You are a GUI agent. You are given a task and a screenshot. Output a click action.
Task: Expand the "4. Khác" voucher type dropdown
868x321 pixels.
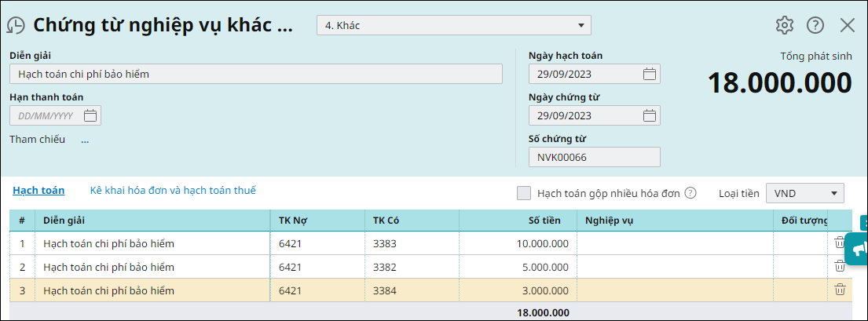tap(453, 25)
